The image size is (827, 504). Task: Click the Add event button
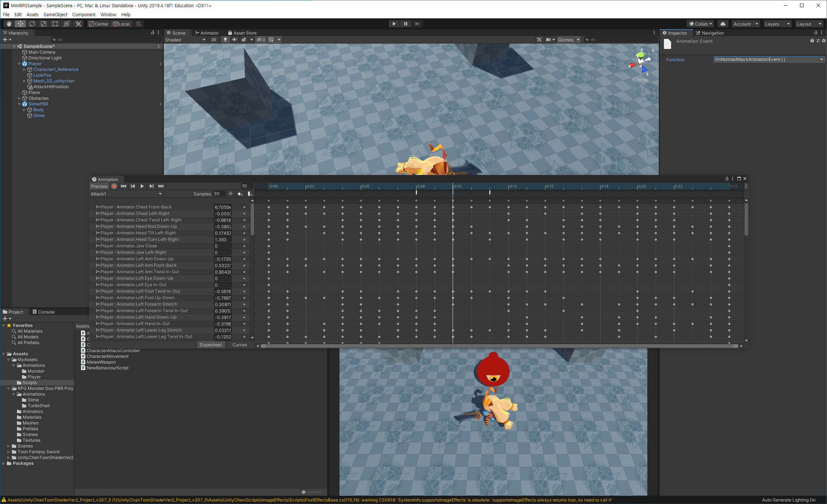(x=250, y=194)
